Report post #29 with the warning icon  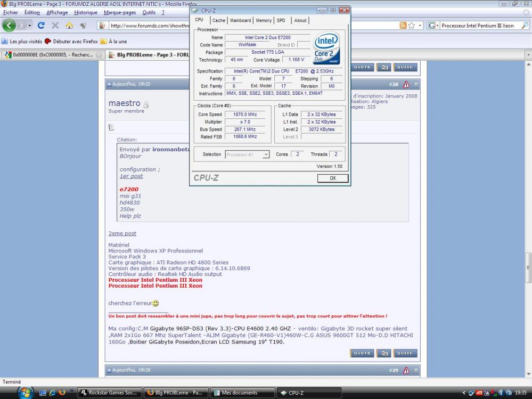click(x=406, y=370)
